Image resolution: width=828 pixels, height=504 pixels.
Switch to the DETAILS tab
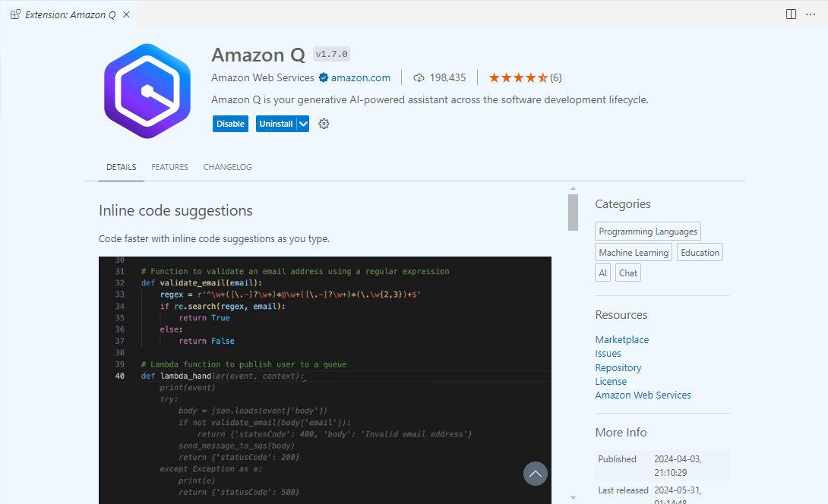[121, 167]
